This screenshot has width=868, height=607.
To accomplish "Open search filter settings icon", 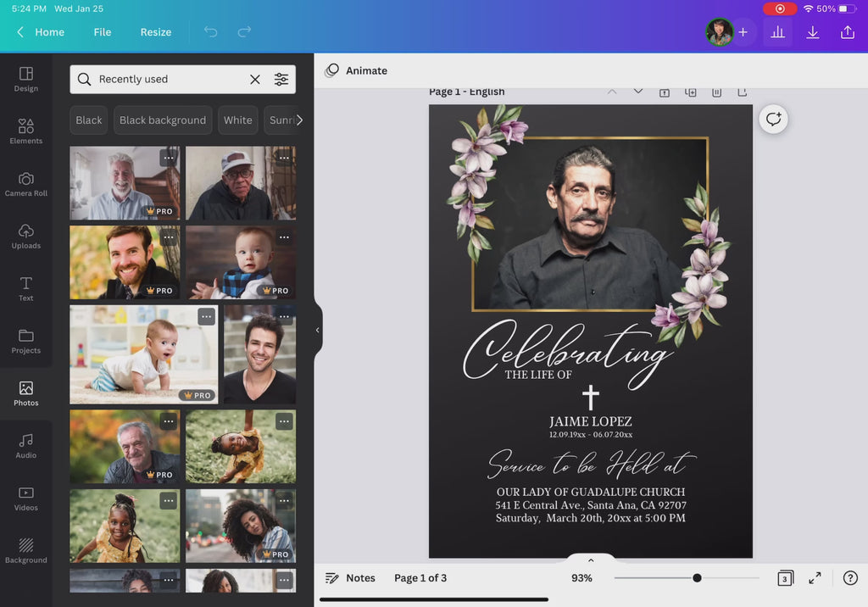I will pos(281,79).
